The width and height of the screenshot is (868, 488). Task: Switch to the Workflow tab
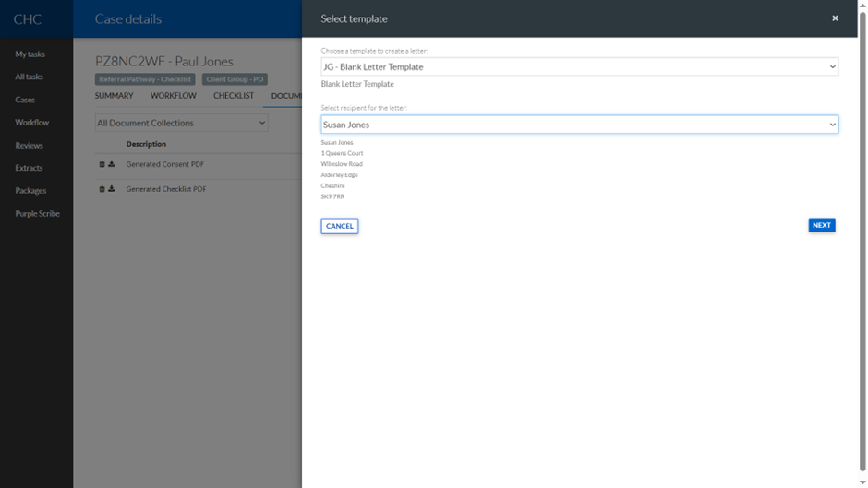[x=174, y=96]
